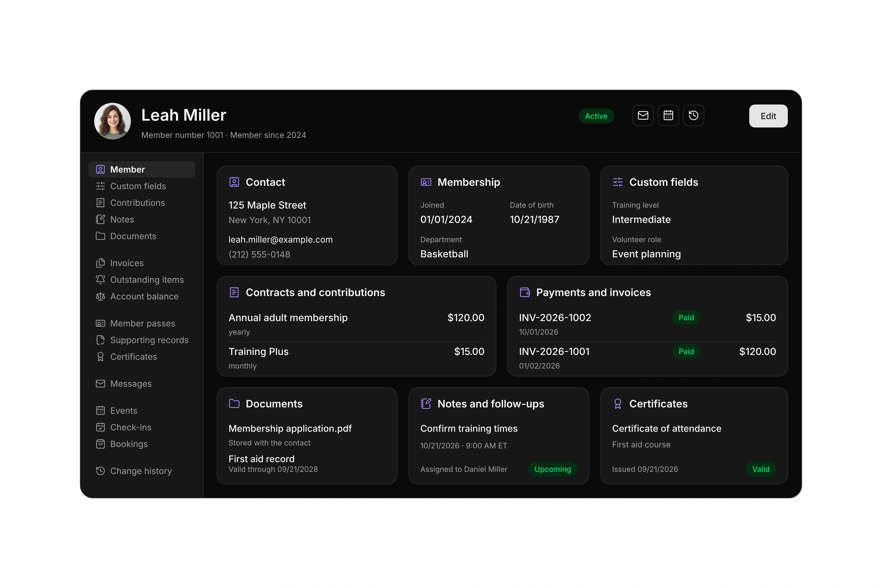Click the Certificates card ribbon icon

618,404
